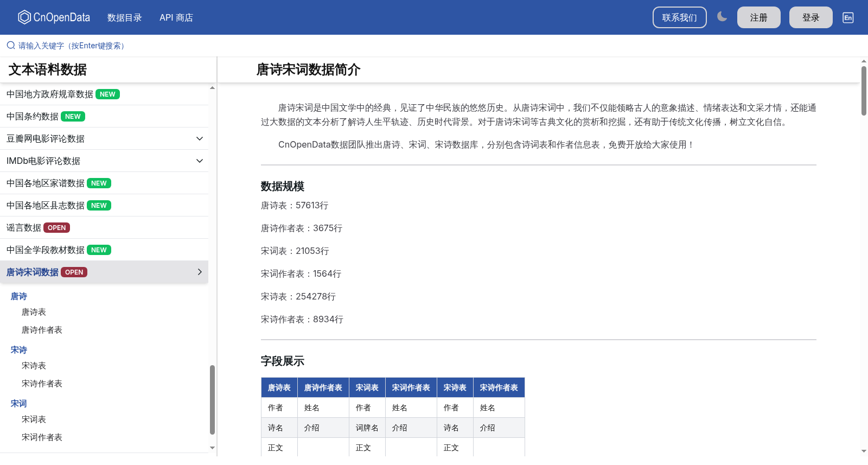Image resolution: width=868 pixels, height=465 pixels.
Task: Expand 豆瓣网电影评论数据 chevron
Action: pyautogui.click(x=200, y=138)
